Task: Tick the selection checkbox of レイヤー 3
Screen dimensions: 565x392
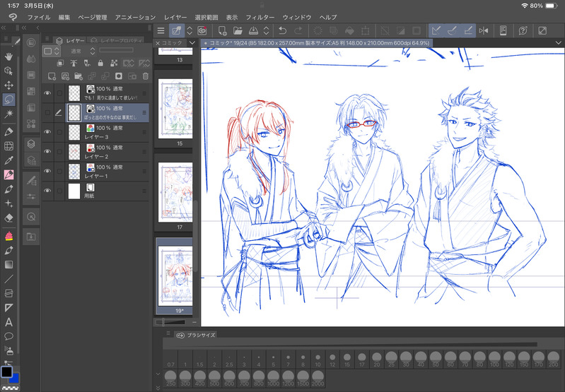Action: pos(60,132)
